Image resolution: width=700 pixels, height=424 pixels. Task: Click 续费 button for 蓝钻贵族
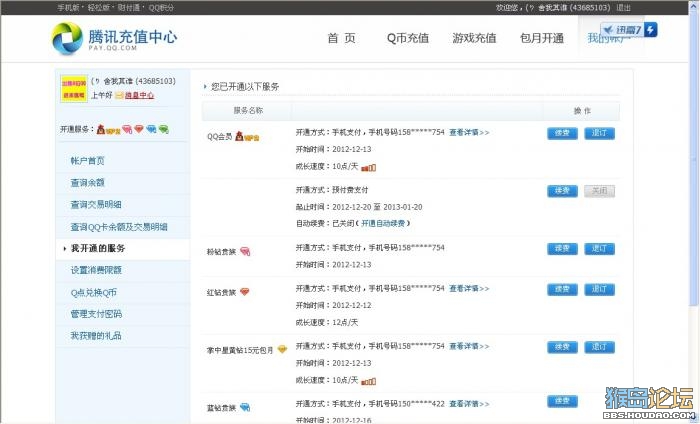point(562,402)
